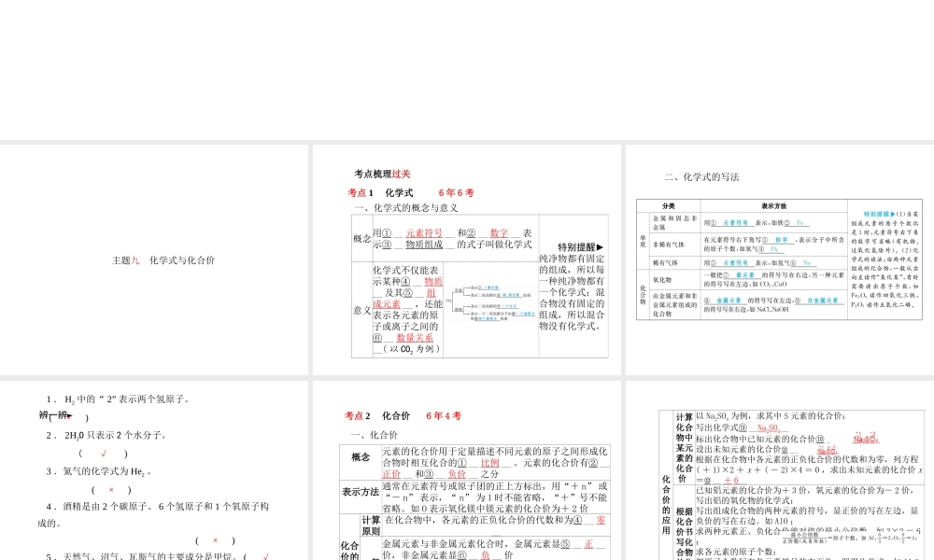Click the red answer 比例 in the 化合价 概念 row
Viewport: 934px width, 560px height.
489,462
